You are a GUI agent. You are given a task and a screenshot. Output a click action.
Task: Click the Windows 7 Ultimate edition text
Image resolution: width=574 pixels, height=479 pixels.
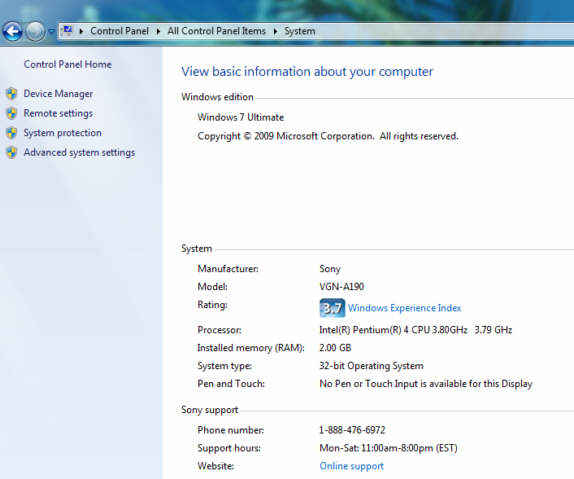point(241,118)
